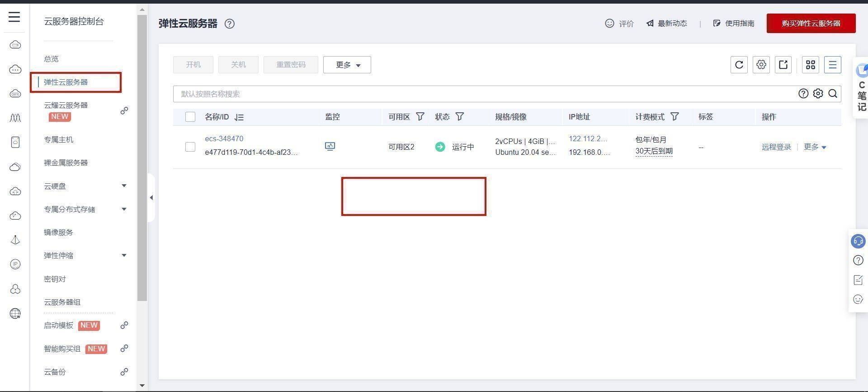Open 镜像服务 in the sidebar menu
Image resolution: width=868 pixels, height=392 pixels.
[58, 232]
